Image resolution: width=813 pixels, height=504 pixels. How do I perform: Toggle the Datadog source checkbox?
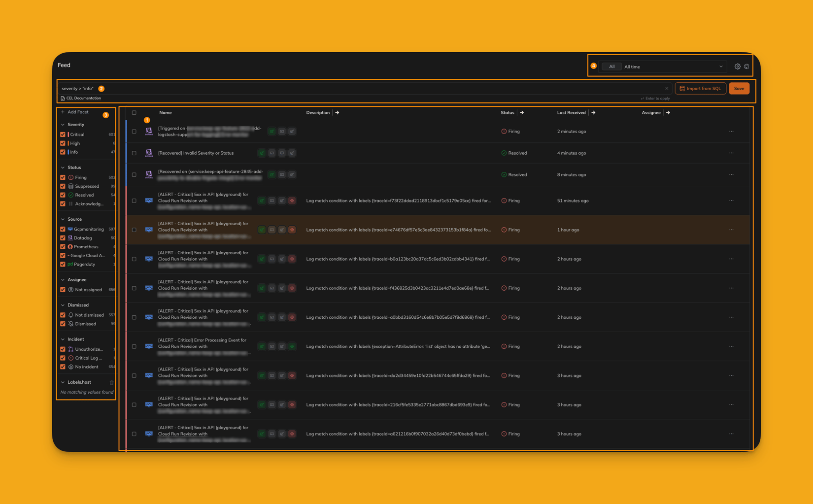click(x=63, y=238)
